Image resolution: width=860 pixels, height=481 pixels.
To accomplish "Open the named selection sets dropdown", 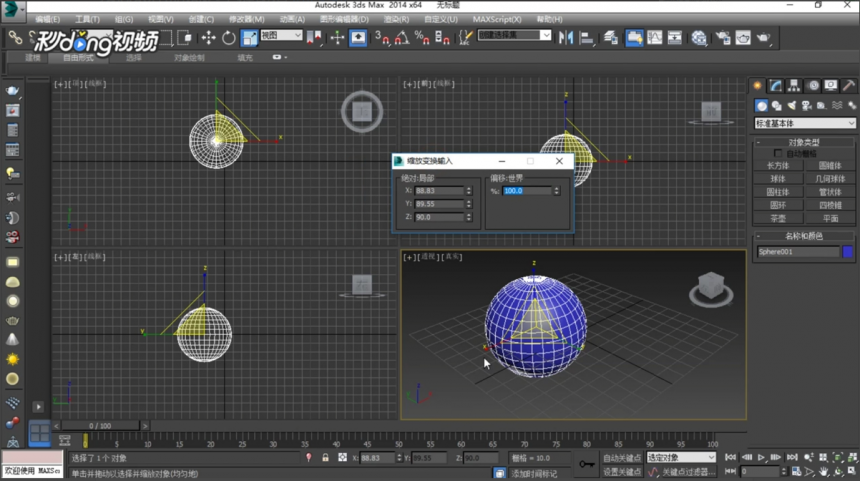I will 514,35.
